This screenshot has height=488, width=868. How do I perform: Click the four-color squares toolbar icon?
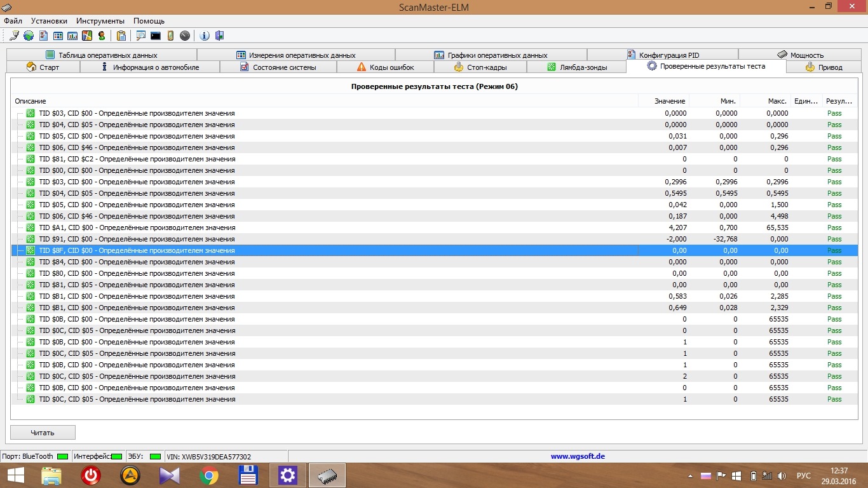[x=87, y=36]
